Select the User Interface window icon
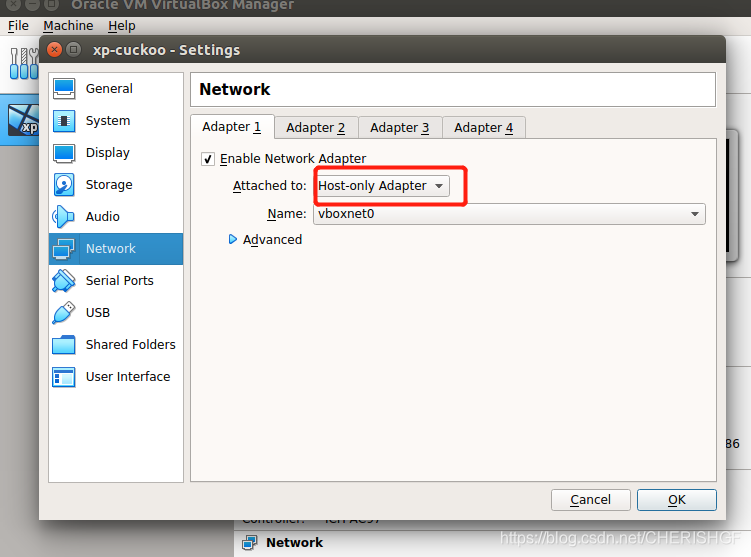The height and width of the screenshot is (557, 751). [64, 377]
